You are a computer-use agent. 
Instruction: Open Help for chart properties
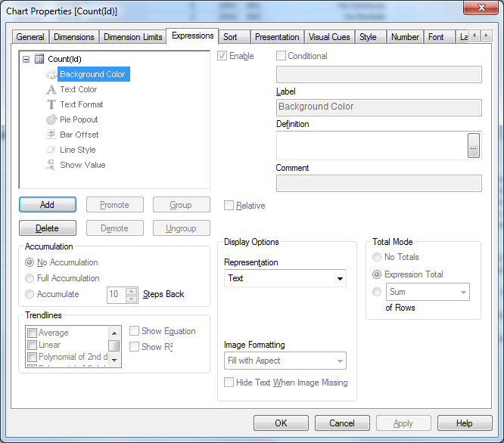465,423
